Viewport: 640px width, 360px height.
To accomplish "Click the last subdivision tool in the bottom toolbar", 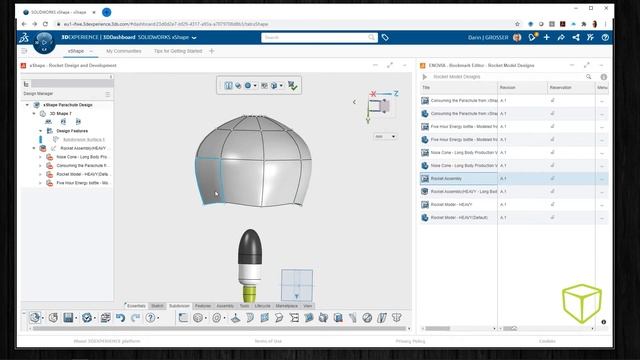I will tap(397, 318).
